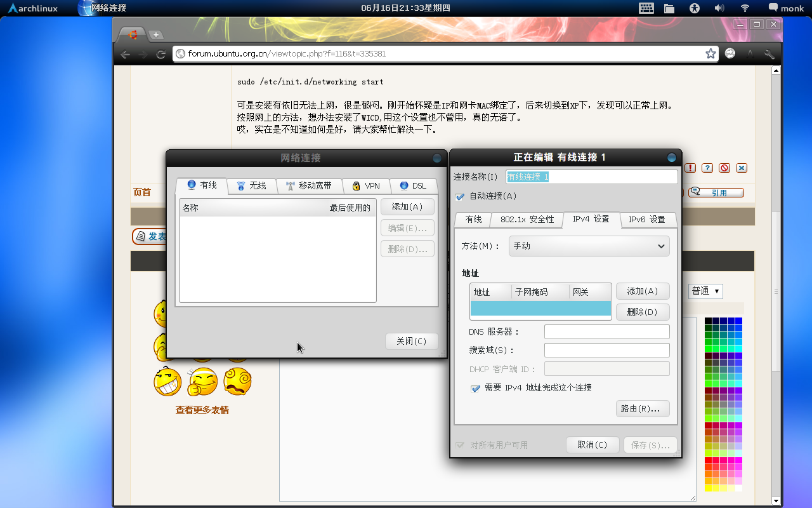Open the monk user chat menu
Screen dimensions: 812x508
coord(786,8)
